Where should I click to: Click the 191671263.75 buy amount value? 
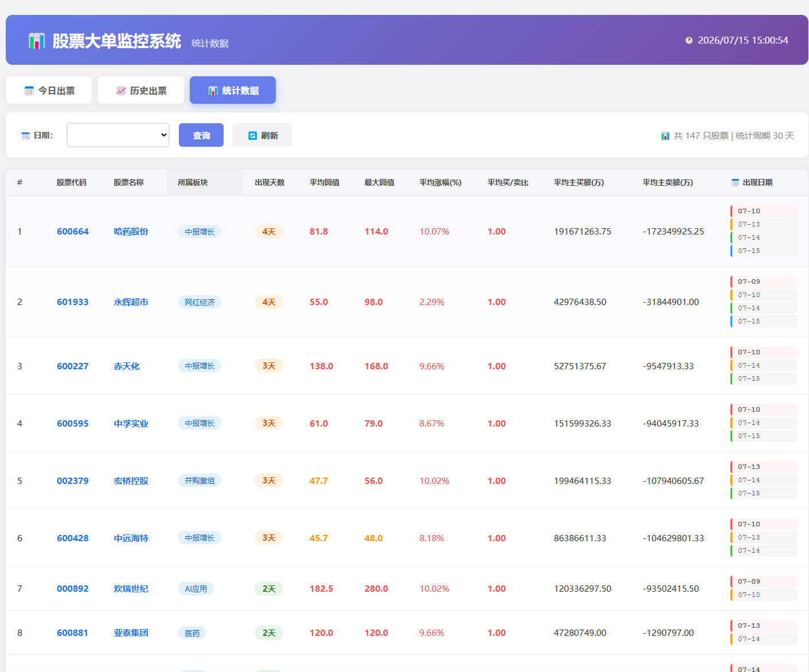583,232
